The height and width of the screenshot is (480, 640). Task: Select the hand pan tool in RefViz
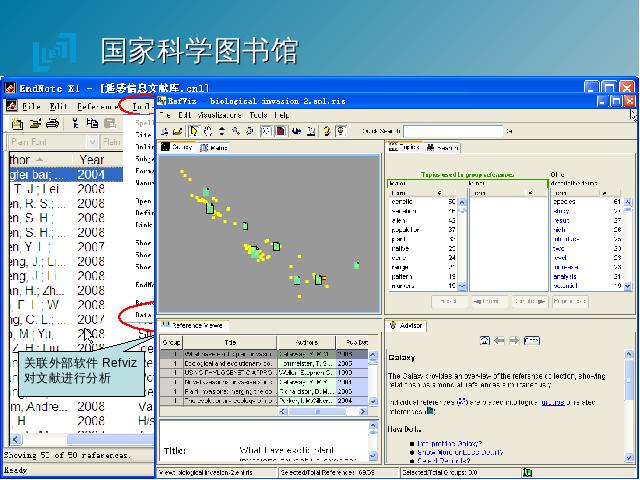[x=208, y=131]
